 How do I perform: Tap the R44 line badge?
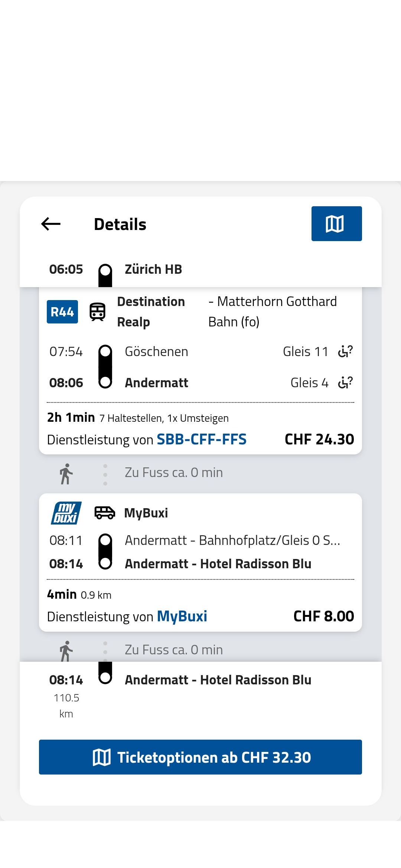point(62,312)
